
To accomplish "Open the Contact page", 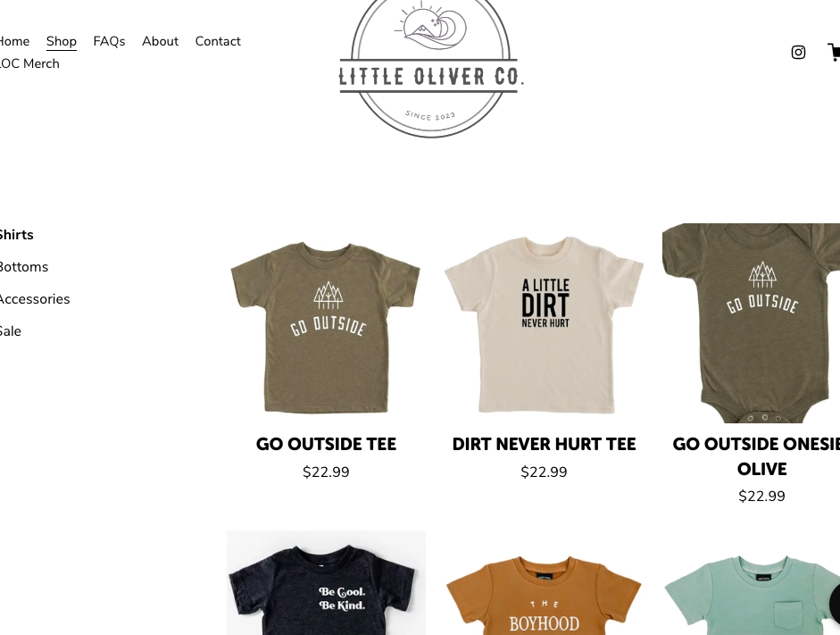I will pyautogui.click(x=218, y=41).
